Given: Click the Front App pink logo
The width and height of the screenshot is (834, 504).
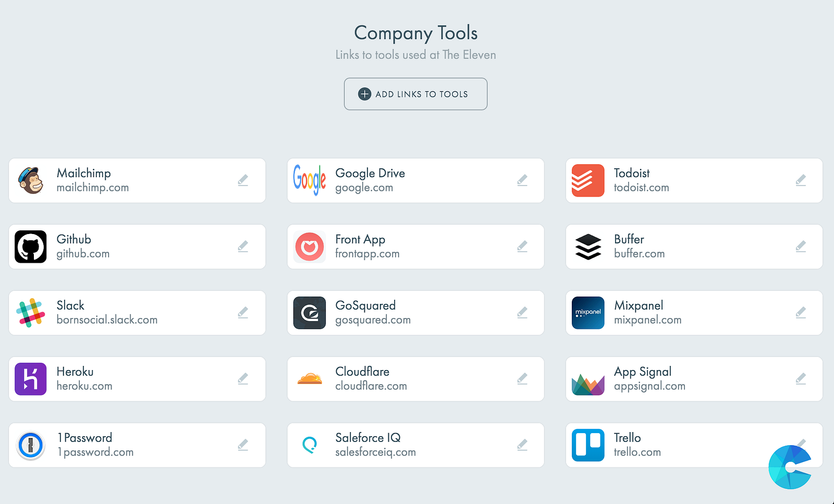Looking at the screenshot, I should point(310,247).
